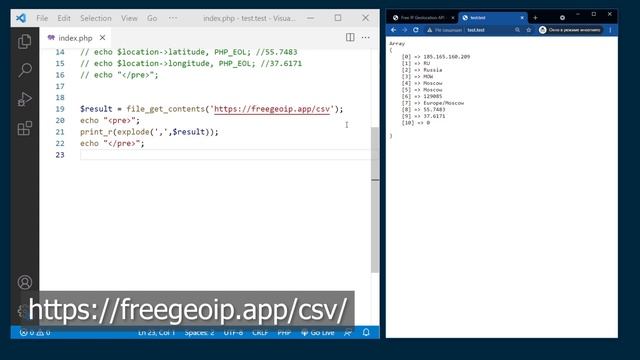Viewport: 640px width, 360px height.
Task: Close the index.php editor tab
Action: tap(102, 38)
